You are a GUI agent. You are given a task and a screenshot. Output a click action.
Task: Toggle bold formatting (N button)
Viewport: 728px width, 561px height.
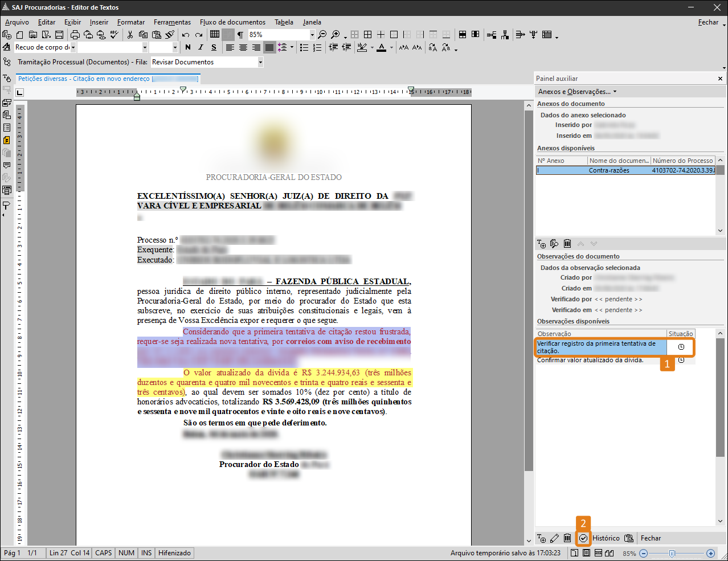pos(188,48)
